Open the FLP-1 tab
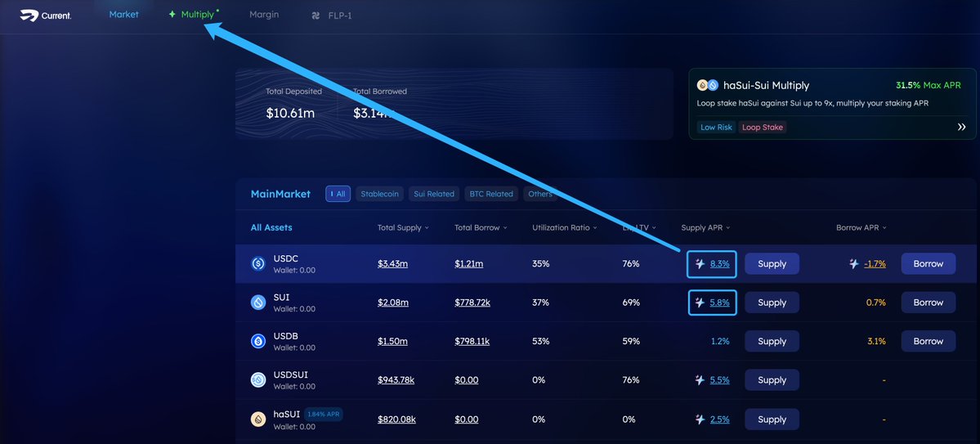 point(340,16)
